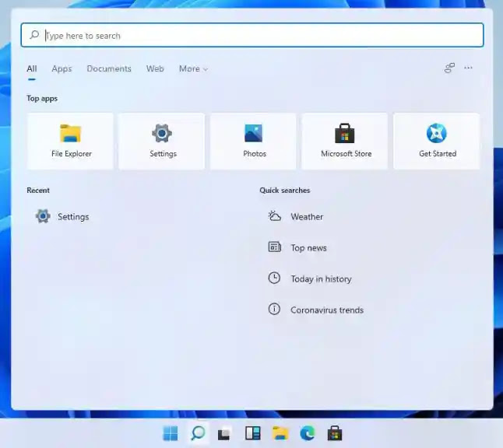503x448 pixels.
Task: Open the three-dot options menu
Action: [469, 68]
